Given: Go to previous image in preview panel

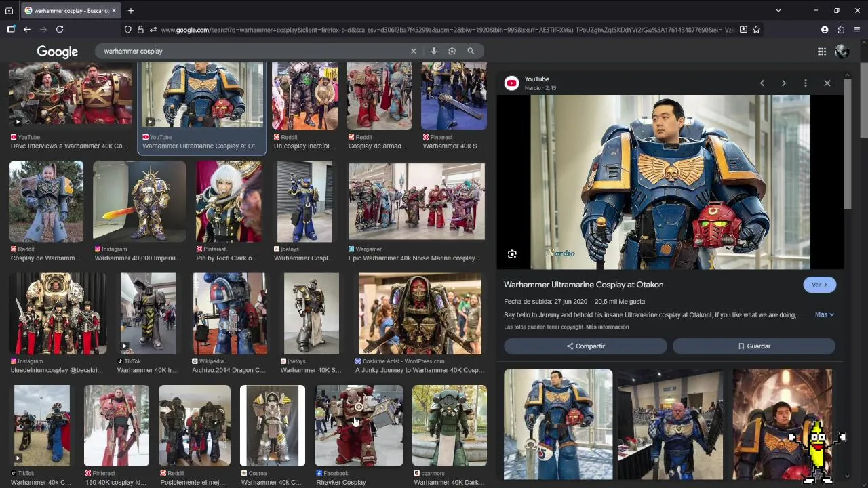Looking at the screenshot, I should tap(762, 83).
